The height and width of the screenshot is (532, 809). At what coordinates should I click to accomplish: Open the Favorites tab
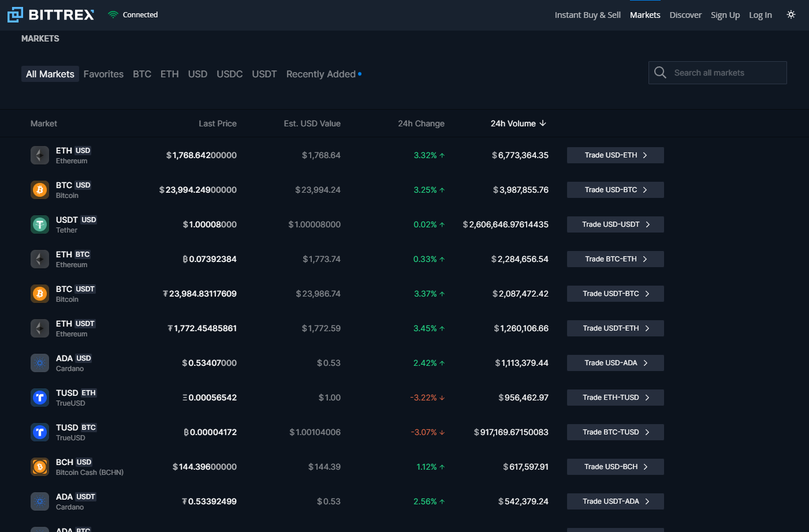point(103,74)
